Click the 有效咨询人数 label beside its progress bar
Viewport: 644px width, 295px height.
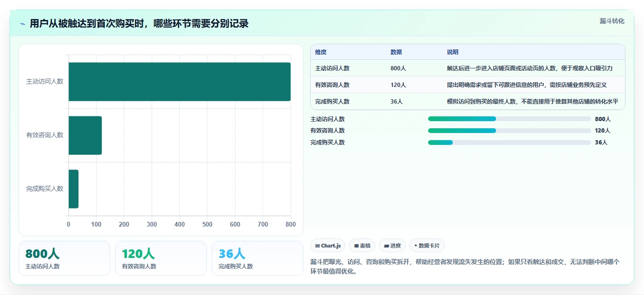[328, 131]
